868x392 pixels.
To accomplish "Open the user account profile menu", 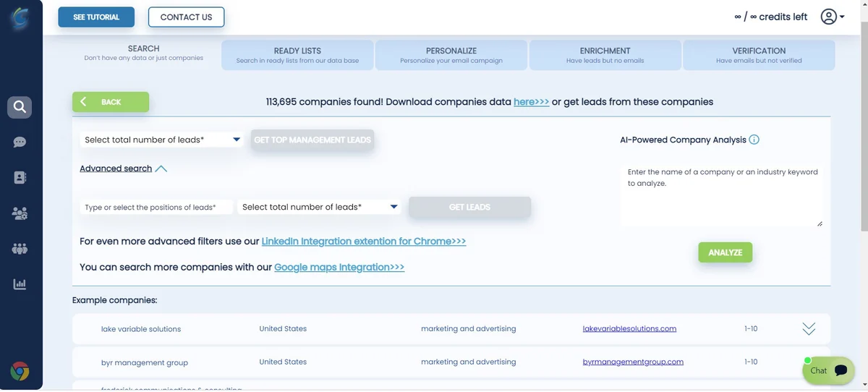I will pos(833,17).
